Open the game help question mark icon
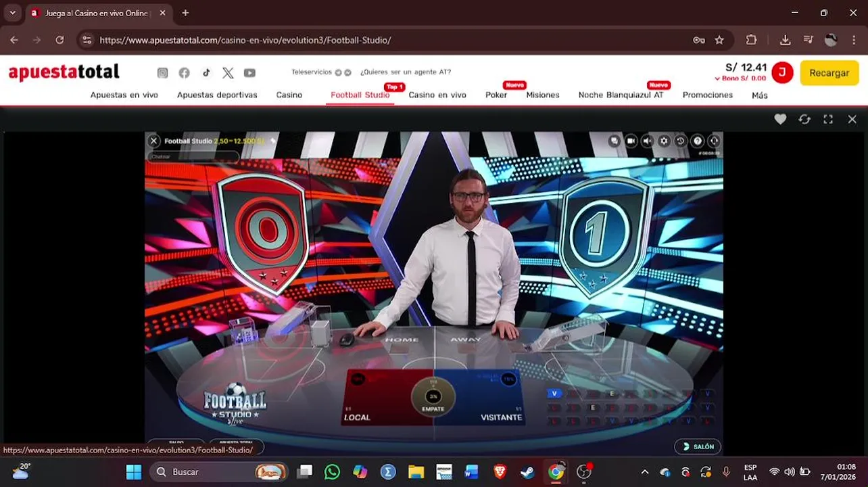The width and height of the screenshot is (868, 487). (698, 141)
